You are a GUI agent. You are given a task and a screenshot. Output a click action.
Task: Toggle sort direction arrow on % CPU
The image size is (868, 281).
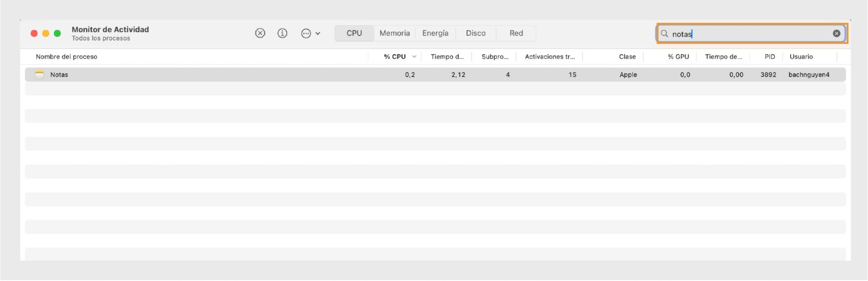[x=414, y=56]
